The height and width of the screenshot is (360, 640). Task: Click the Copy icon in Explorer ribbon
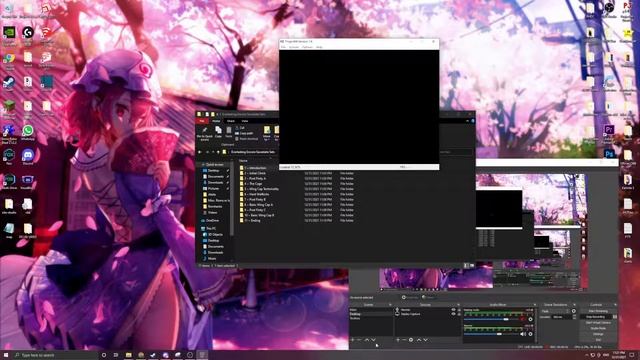(x=218, y=132)
